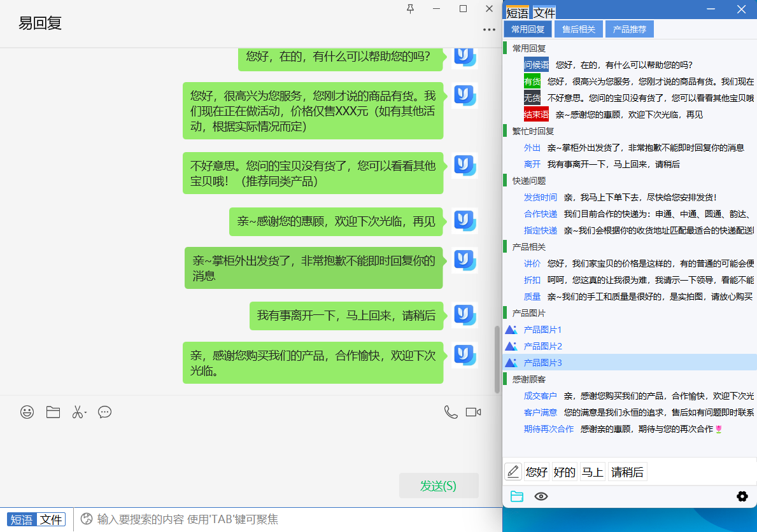Open settings via the gear icon
The height and width of the screenshot is (532, 757).
[x=742, y=496]
